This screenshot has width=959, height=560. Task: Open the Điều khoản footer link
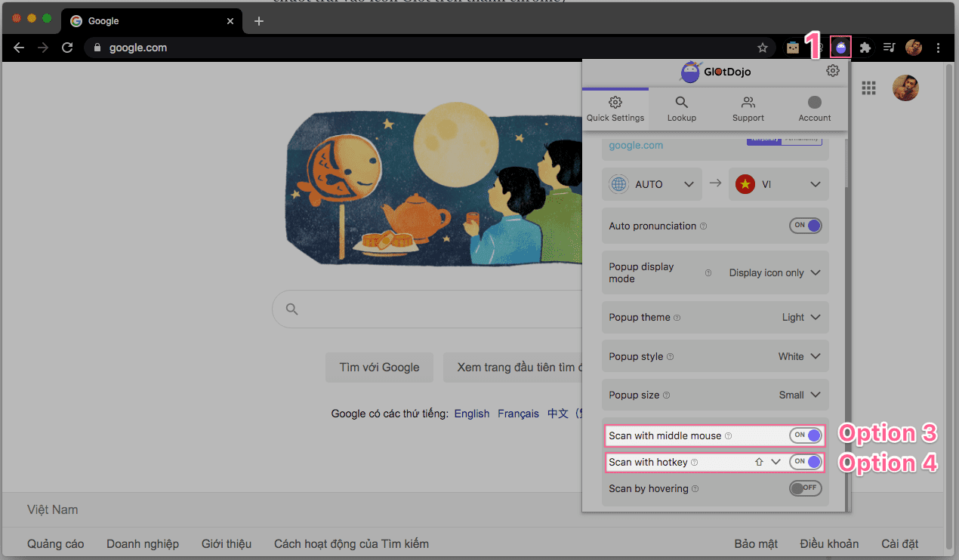click(829, 543)
